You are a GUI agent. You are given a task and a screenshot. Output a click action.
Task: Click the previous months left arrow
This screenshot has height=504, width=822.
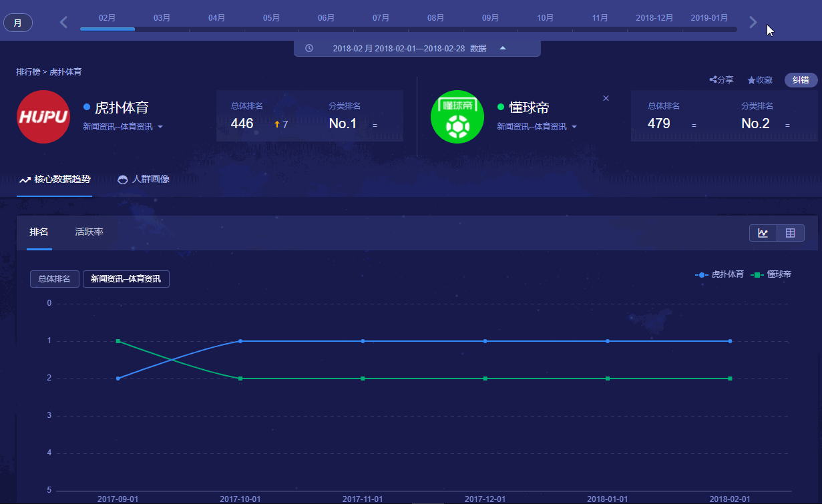(64, 22)
